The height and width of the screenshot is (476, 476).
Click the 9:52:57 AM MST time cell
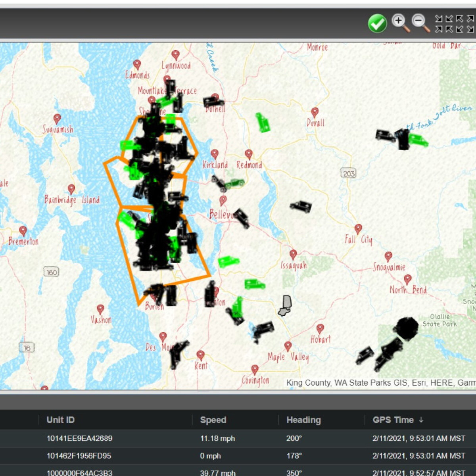(419, 472)
